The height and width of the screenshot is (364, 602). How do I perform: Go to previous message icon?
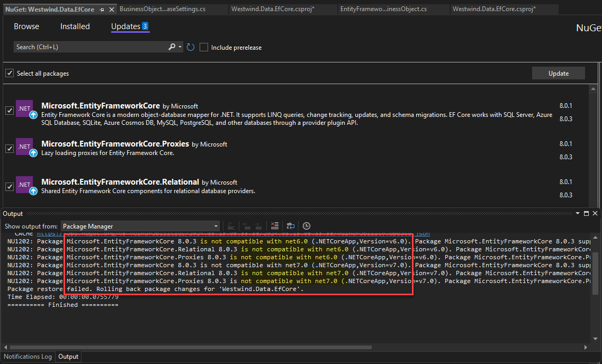click(x=247, y=226)
